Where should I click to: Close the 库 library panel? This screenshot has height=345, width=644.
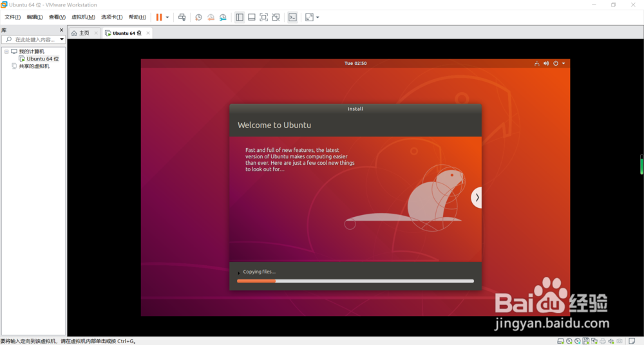pyautogui.click(x=62, y=30)
